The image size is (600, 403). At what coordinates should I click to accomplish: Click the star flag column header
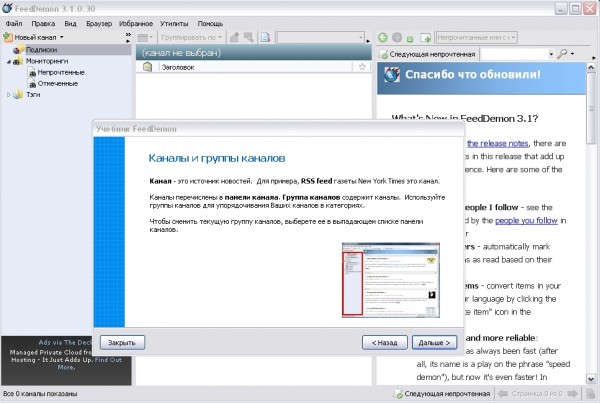pos(362,67)
